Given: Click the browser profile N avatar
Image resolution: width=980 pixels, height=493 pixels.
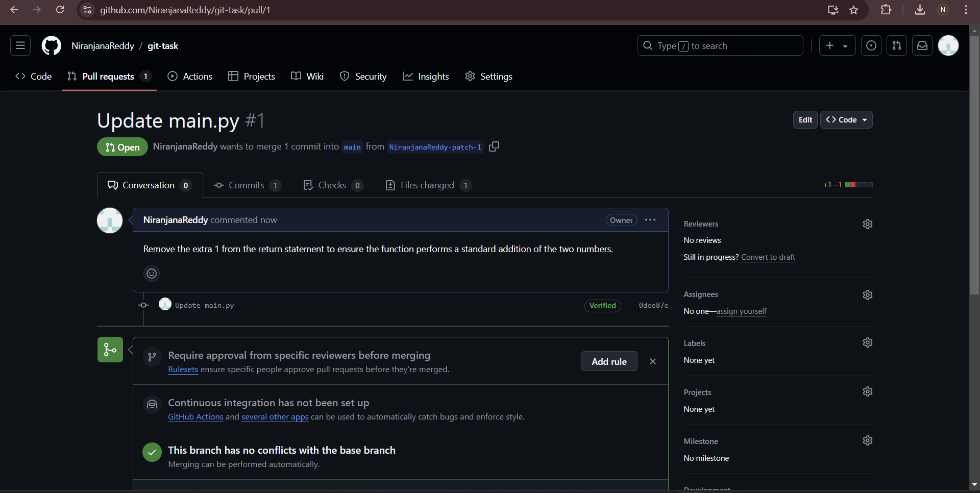Looking at the screenshot, I should (943, 10).
